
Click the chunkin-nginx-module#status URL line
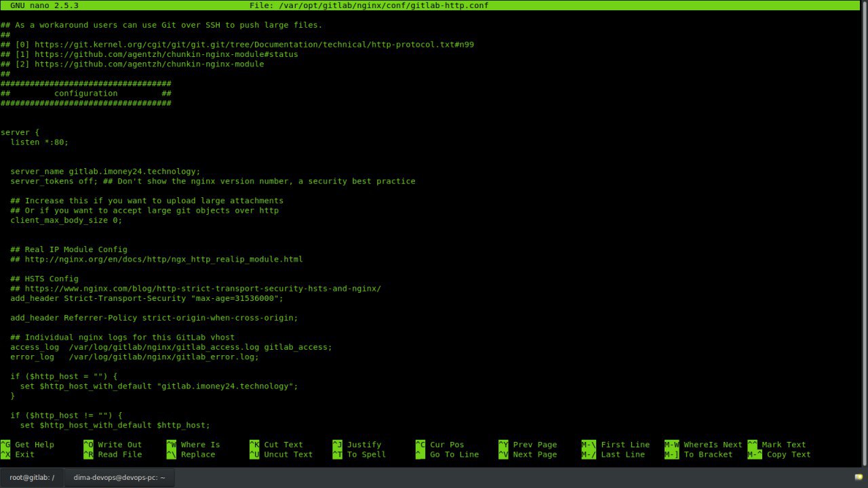(149, 54)
